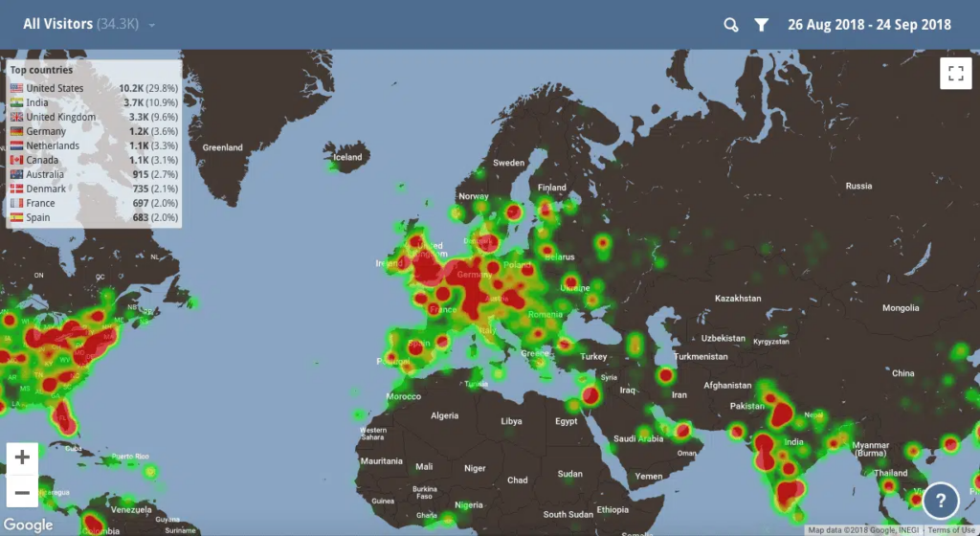Screen dimensions: 980x536
Task: Select Spain in top countries list
Action: (39, 217)
